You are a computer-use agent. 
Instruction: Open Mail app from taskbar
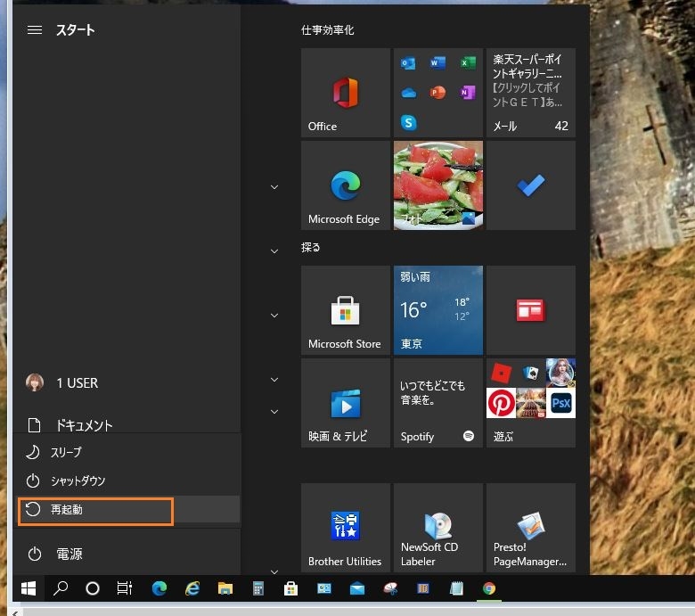(x=356, y=588)
